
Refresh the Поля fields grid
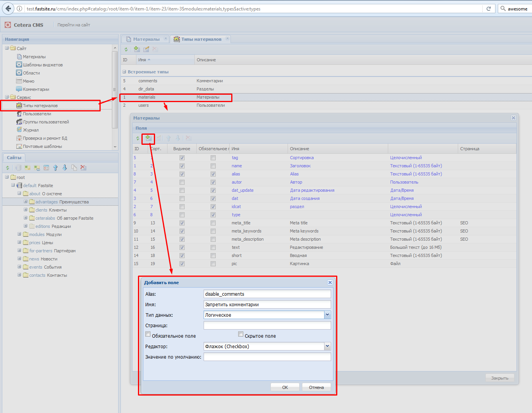(138, 138)
